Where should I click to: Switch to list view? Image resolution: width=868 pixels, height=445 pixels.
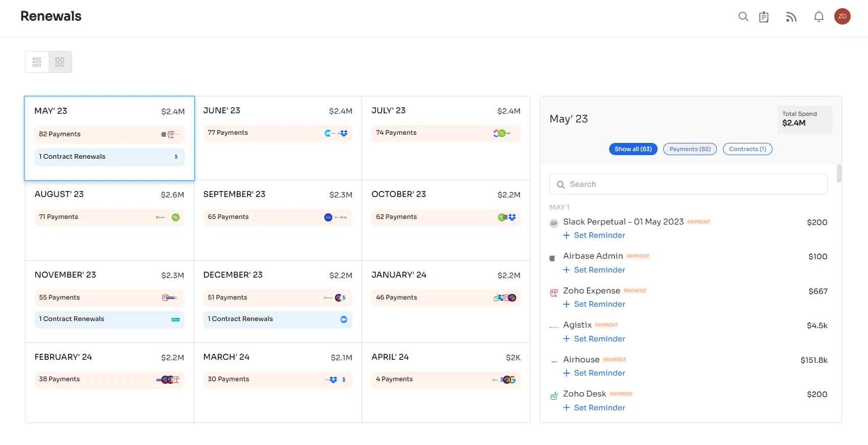point(37,62)
